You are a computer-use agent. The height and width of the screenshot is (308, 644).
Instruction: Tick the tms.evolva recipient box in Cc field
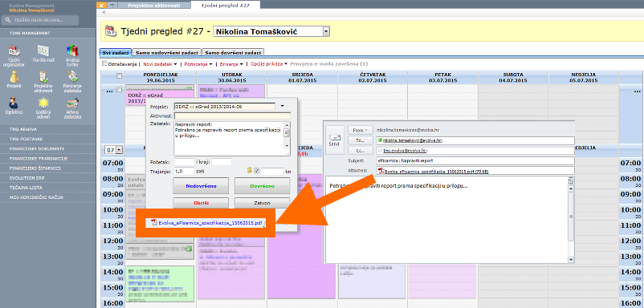point(380,151)
